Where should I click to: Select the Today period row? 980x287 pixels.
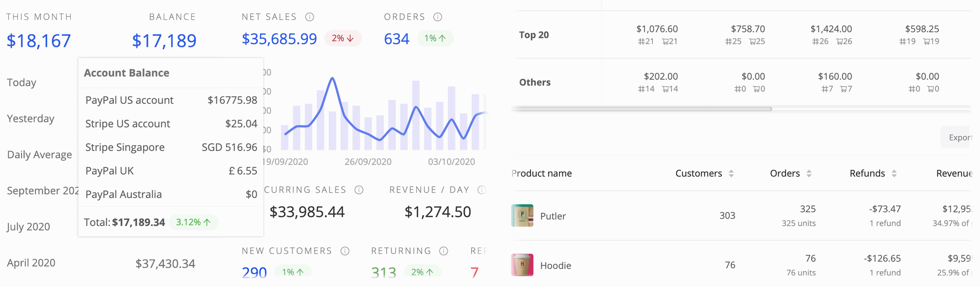click(22, 83)
